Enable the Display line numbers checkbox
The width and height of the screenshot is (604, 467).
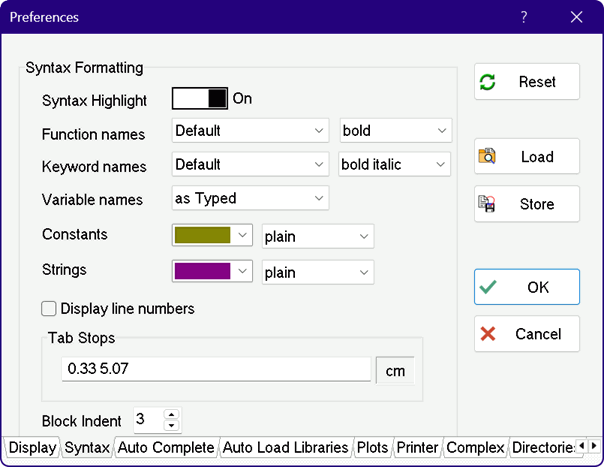[x=49, y=309]
